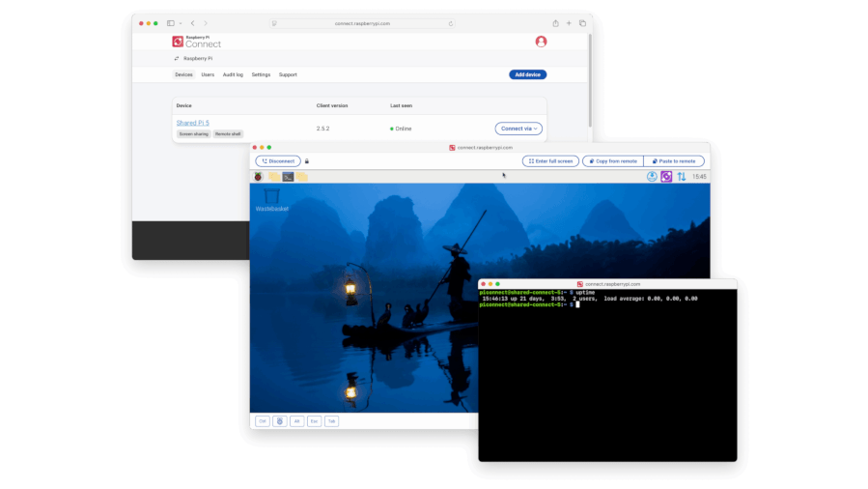Click the Safari address bar
Viewport: 868px width, 489px height.
(x=364, y=23)
